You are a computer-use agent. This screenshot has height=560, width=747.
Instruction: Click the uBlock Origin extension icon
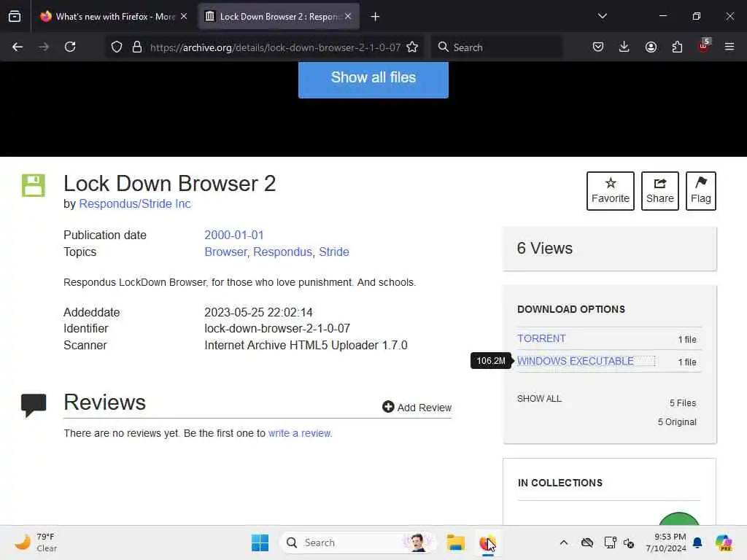pyautogui.click(x=704, y=46)
